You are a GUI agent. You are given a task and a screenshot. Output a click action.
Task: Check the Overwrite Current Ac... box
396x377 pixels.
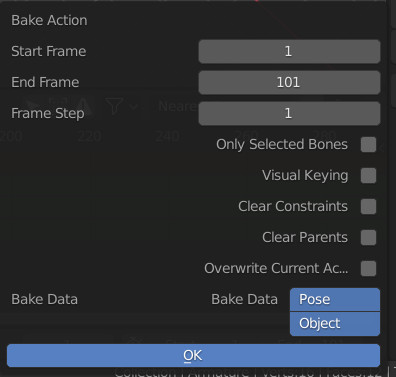pos(368,268)
